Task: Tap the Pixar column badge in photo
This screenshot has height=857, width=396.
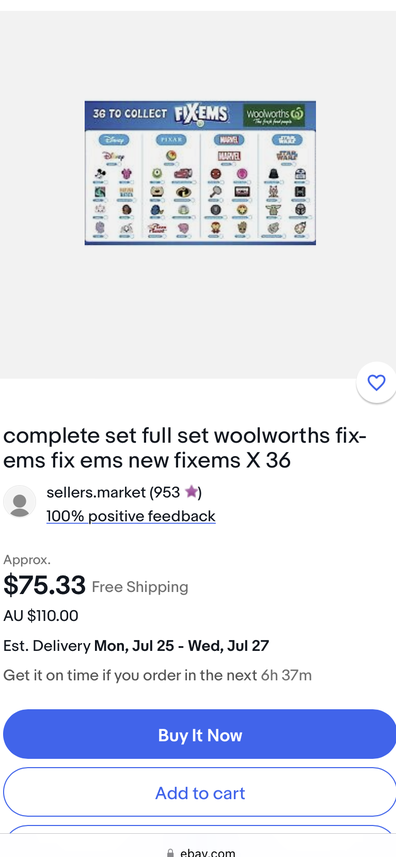Action: pos(172,140)
